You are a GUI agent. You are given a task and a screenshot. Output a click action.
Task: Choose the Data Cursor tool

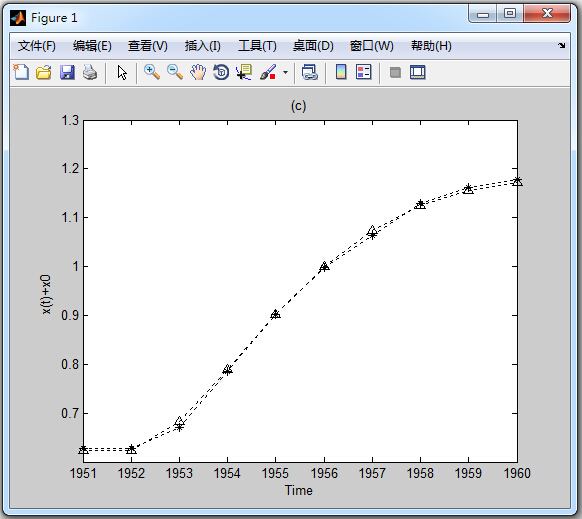(244, 72)
